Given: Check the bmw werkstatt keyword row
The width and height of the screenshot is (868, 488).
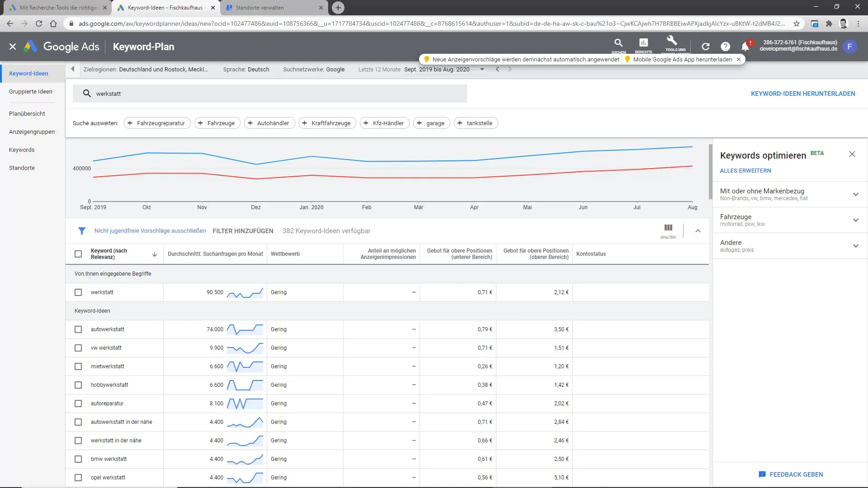Looking at the screenshot, I should tap(78, 459).
